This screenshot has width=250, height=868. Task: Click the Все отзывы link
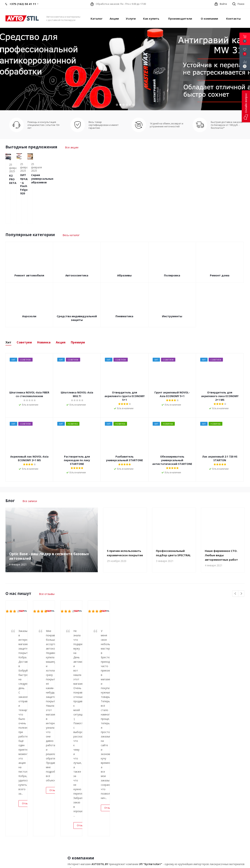(47, 594)
